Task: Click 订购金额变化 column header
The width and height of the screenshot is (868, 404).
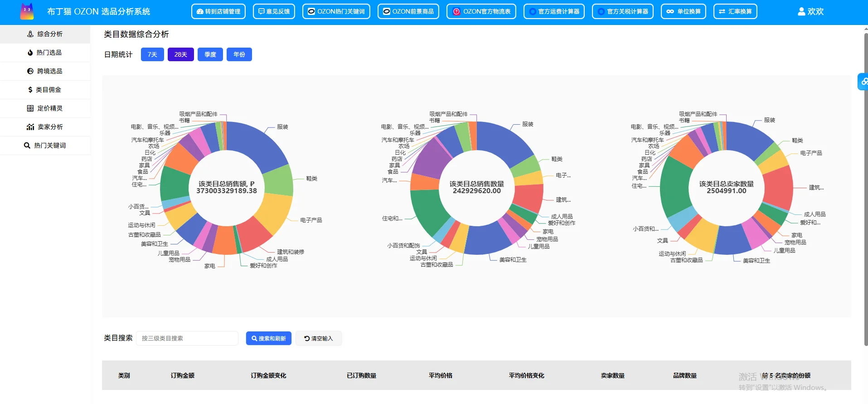Action: coord(268,375)
